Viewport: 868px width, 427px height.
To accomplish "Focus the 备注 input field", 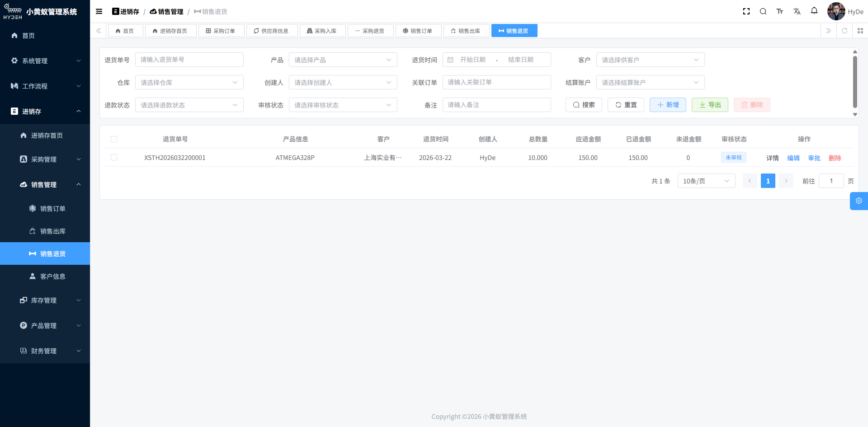I will [496, 105].
